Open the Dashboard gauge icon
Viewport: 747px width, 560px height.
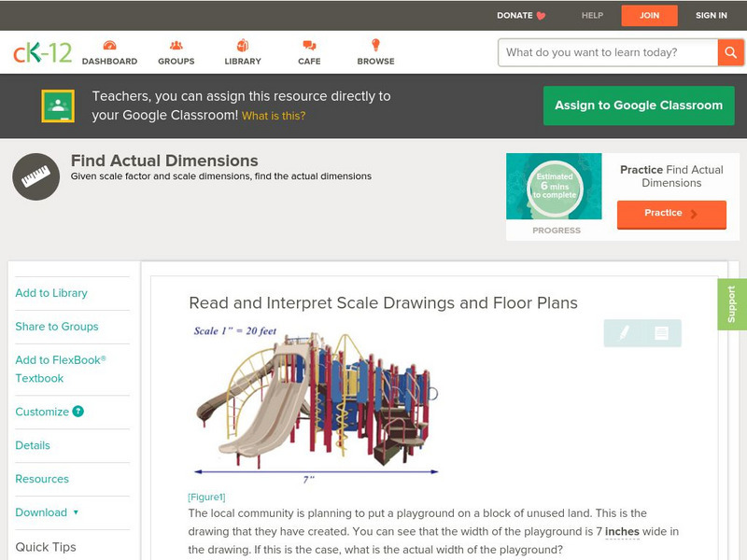[109, 45]
